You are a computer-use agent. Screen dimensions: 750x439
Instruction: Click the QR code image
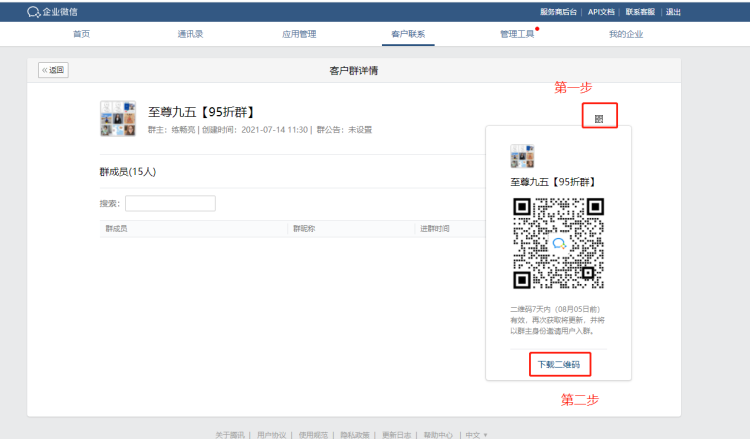point(558,243)
